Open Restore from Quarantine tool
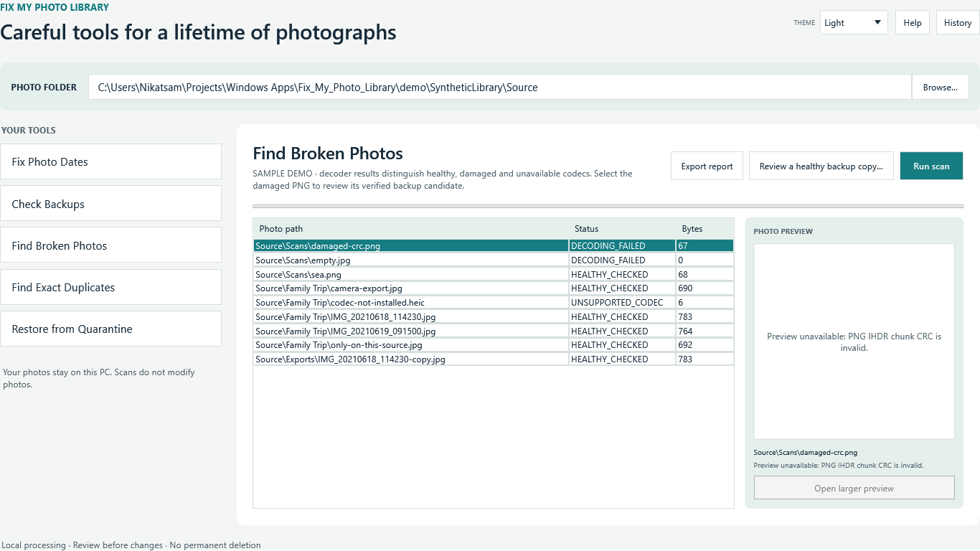980x551 pixels. click(110, 329)
